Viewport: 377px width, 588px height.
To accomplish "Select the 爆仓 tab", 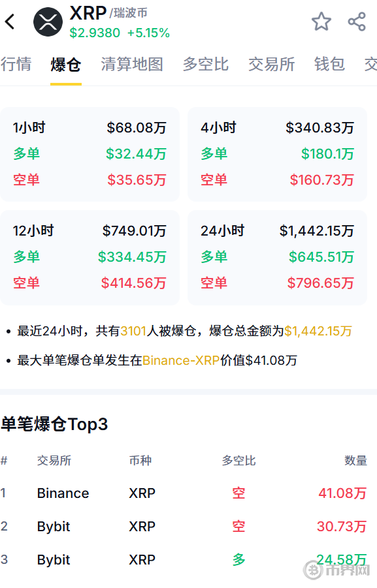I will coord(66,65).
